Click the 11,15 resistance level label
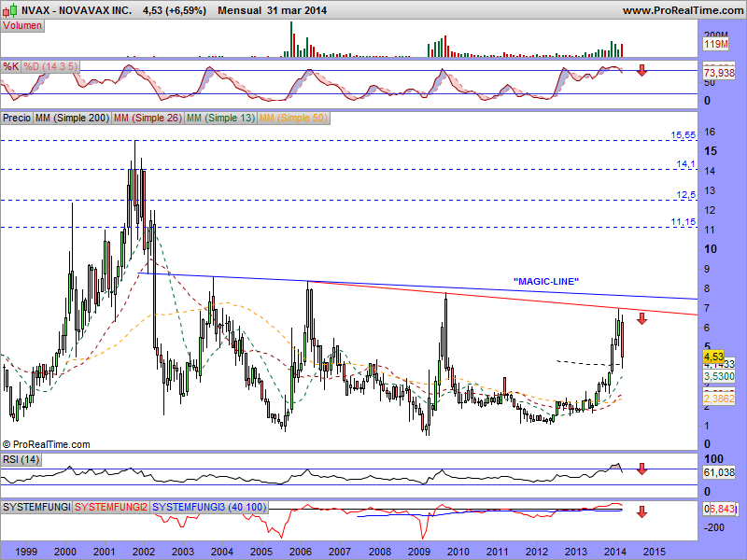Viewport: 747px width, 560px height. click(x=684, y=222)
